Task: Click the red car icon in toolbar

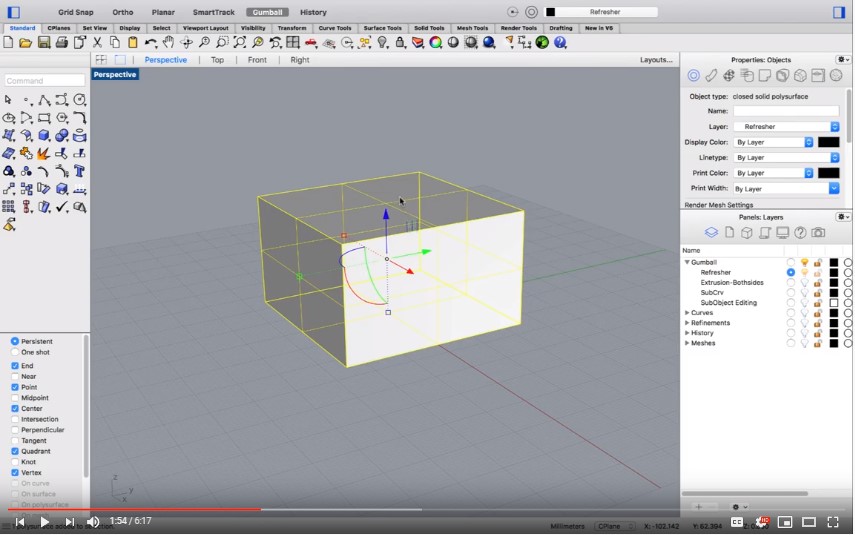Action: point(311,43)
